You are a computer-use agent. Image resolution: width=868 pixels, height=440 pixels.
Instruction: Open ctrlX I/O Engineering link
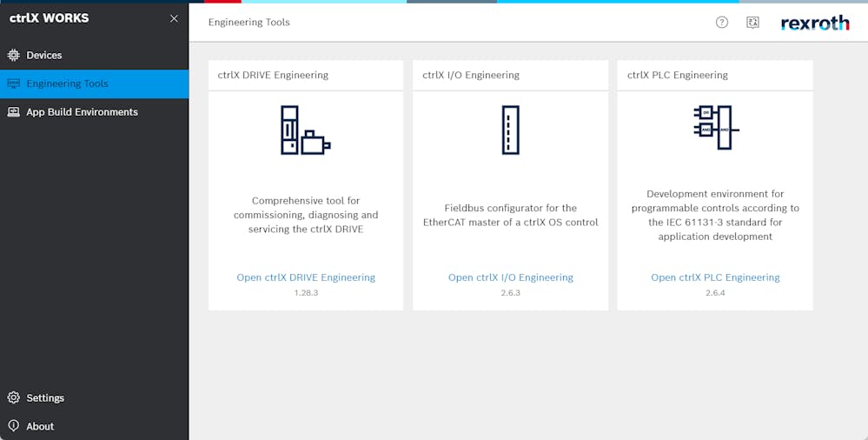click(510, 277)
